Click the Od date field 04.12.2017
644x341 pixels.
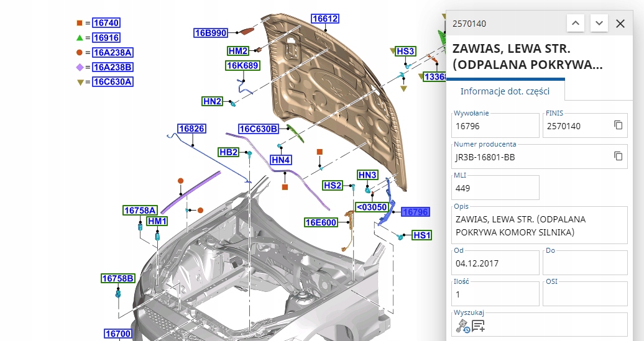(495, 263)
